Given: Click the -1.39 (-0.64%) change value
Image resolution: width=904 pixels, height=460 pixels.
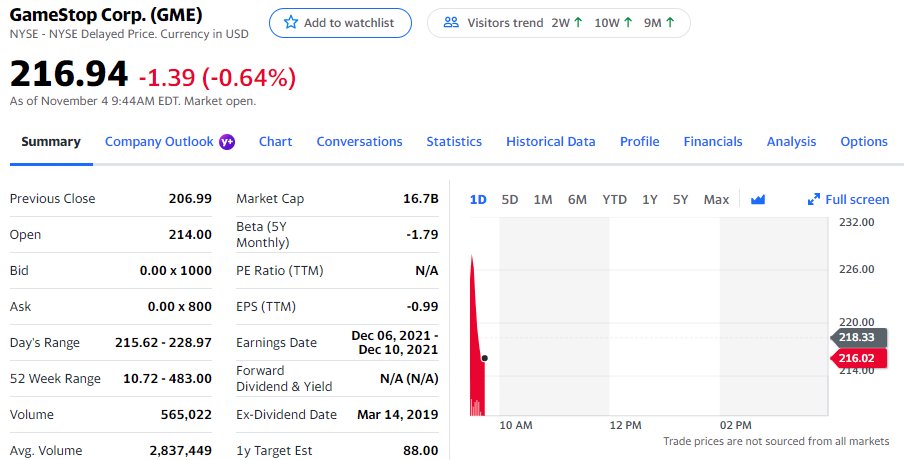Looking at the screenshot, I should coord(217,77).
